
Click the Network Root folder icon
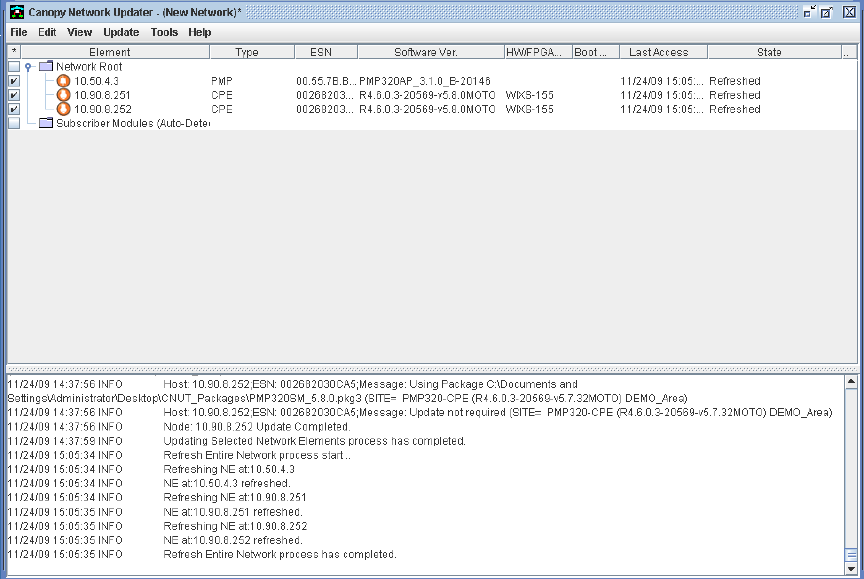click(46, 66)
